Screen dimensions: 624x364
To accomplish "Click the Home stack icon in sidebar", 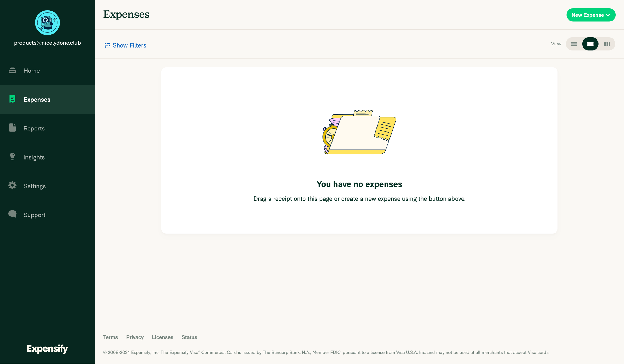I will pos(12,70).
